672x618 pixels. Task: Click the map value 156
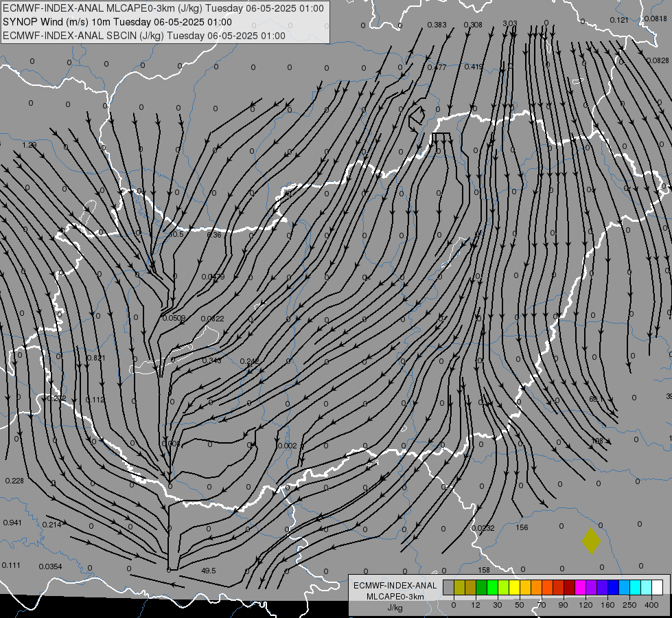click(x=522, y=527)
